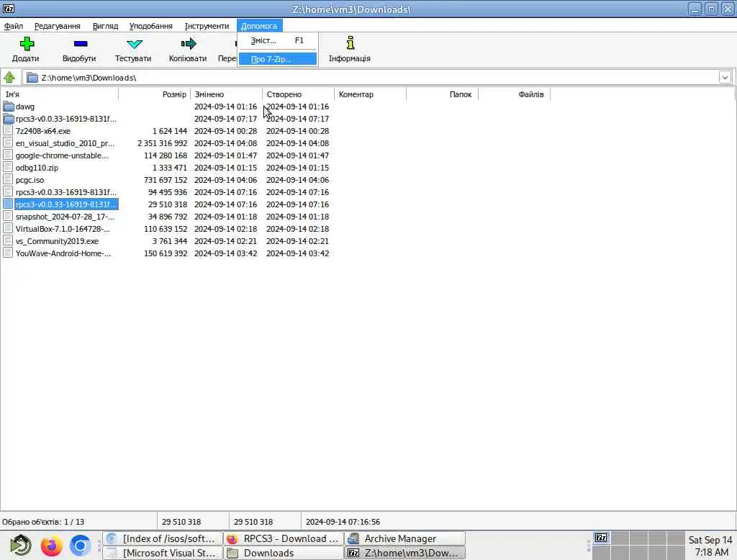Click the Інформація (Info) yellow icon
Image resolution: width=737 pixels, height=560 pixels.
pos(351,43)
